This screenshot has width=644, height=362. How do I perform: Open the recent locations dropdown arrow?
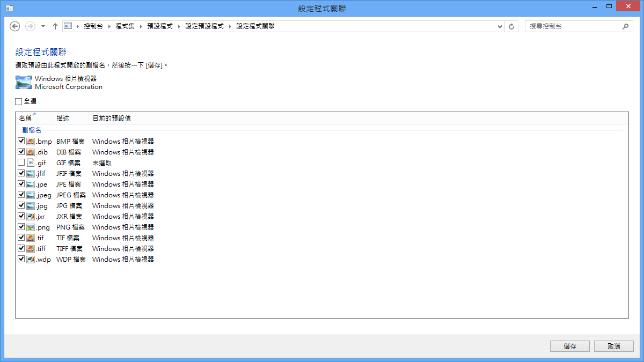click(43, 26)
